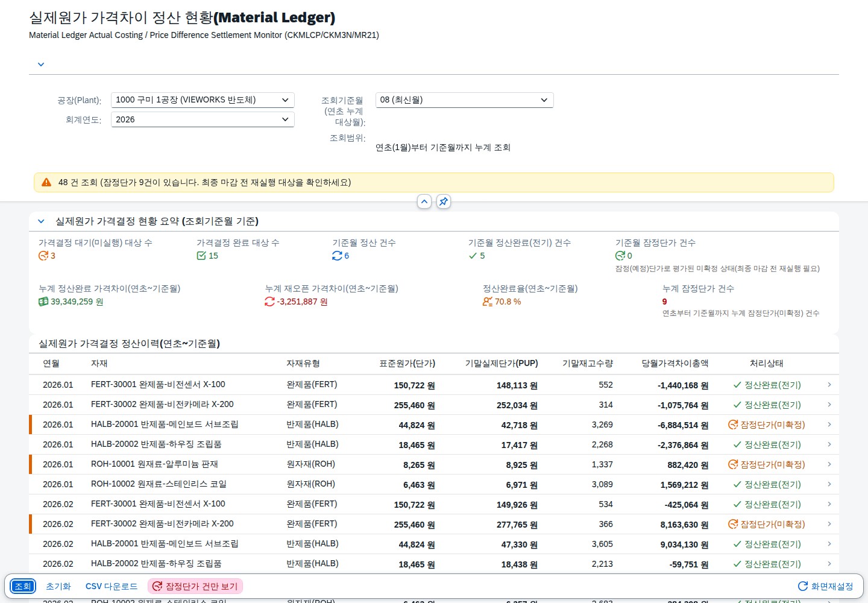This screenshot has height=603, width=868.
Task: Open details arrow for 2026.01 HALB-20001 row
Action: [x=829, y=425]
